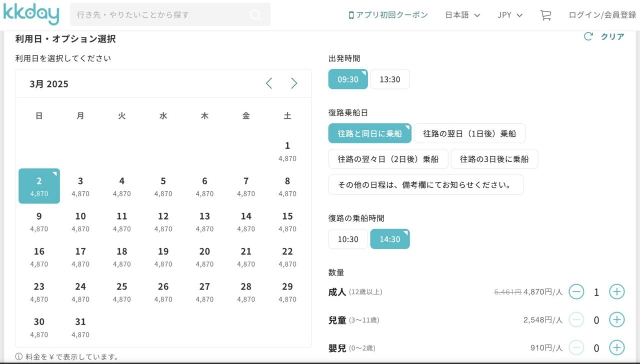Select March 29 date
This screenshot has height=364, width=640.
(x=287, y=292)
